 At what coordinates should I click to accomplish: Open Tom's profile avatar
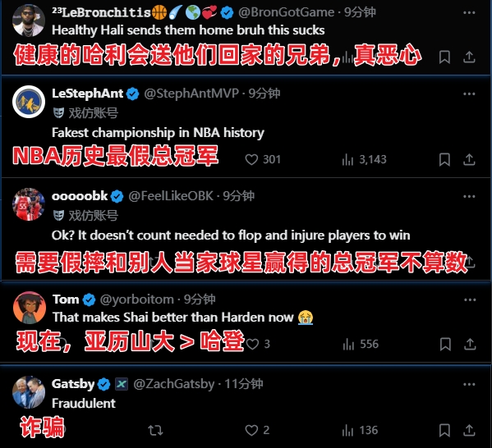[30, 308]
